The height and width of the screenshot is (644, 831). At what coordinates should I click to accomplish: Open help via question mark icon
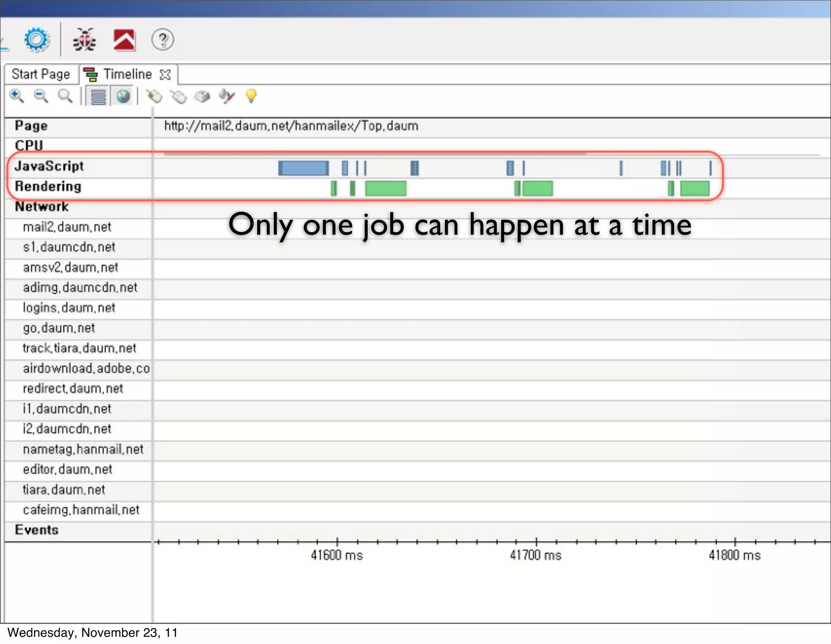(x=163, y=40)
